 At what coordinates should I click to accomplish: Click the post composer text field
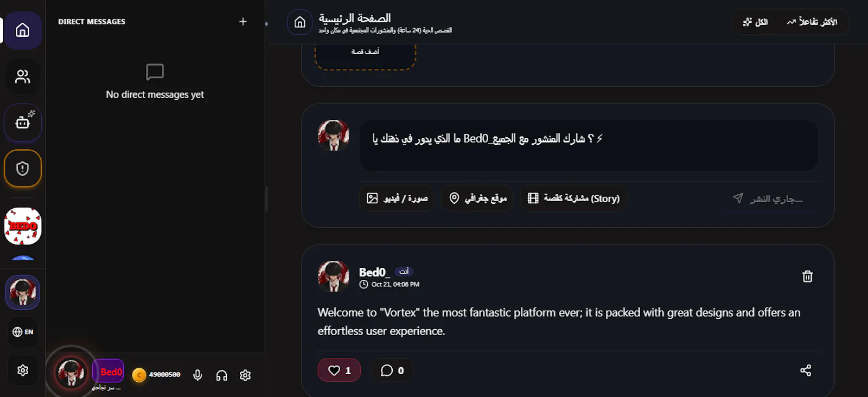coord(588,145)
